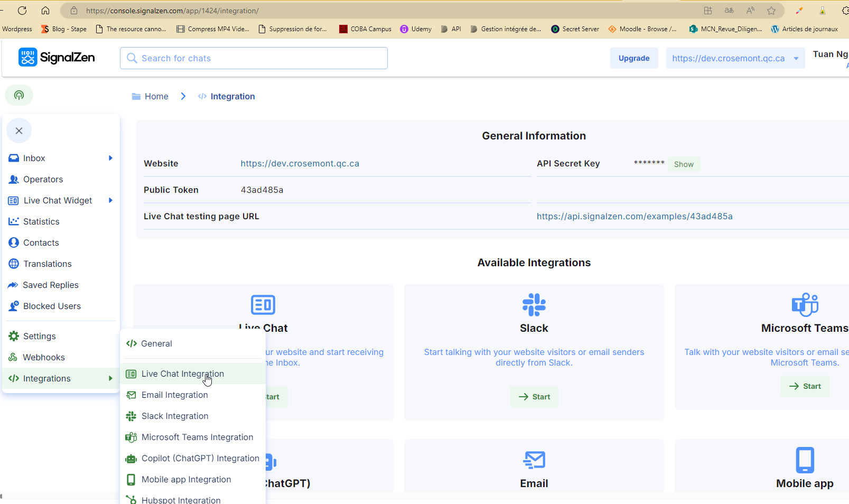
Task: Click the Live Chat card icon
Action: click(x=263, y=305)
